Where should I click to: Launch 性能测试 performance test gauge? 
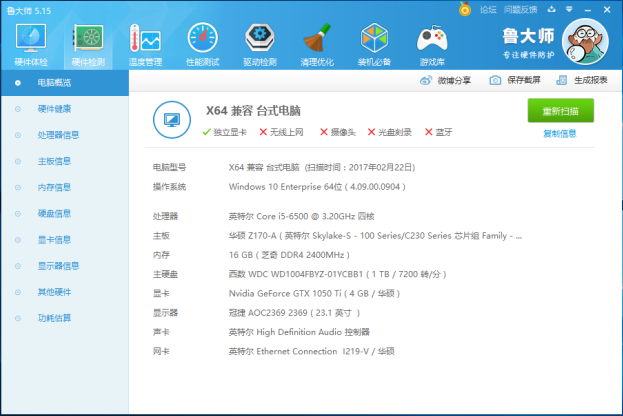point(203,45)
